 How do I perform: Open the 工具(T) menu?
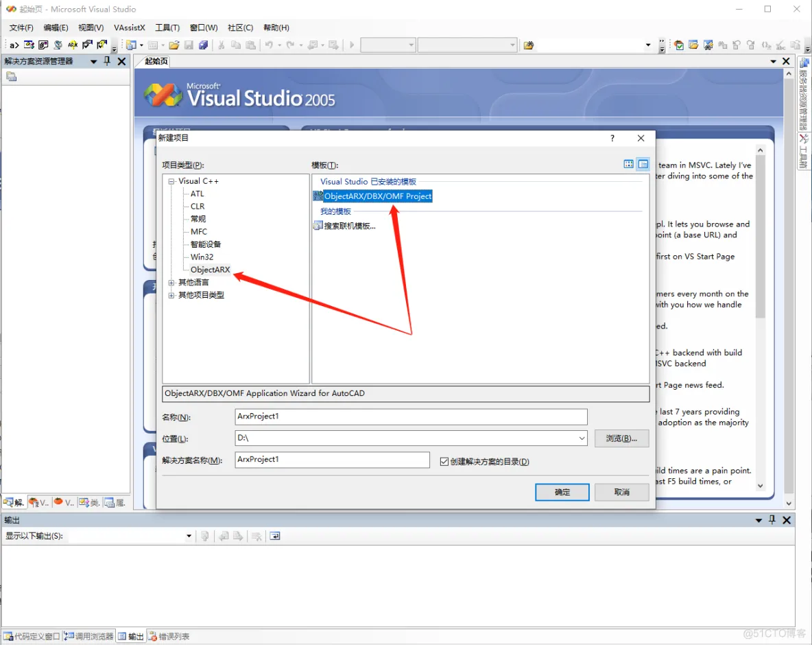coord(167,27)
